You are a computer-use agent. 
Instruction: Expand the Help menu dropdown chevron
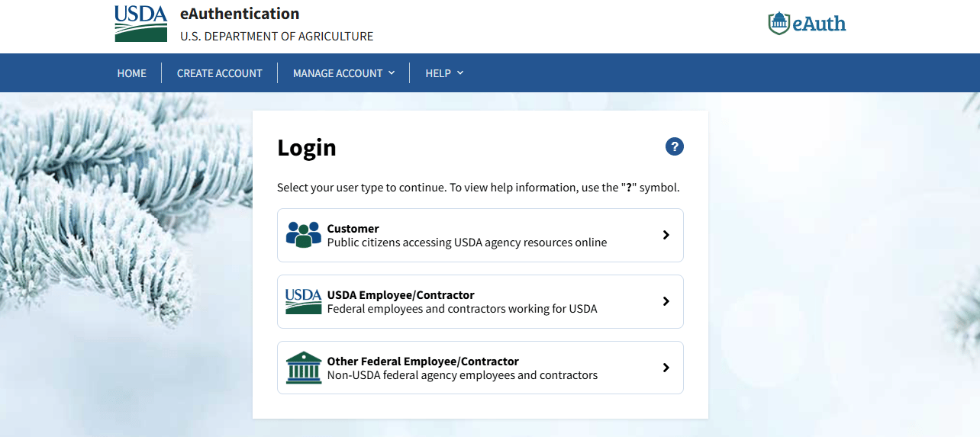(x=460, y=72)
